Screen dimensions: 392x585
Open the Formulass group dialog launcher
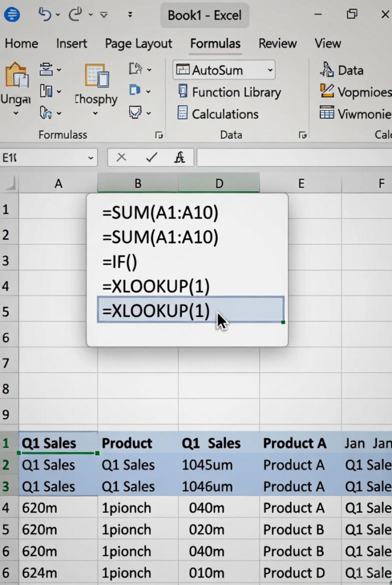pos(159,135)
